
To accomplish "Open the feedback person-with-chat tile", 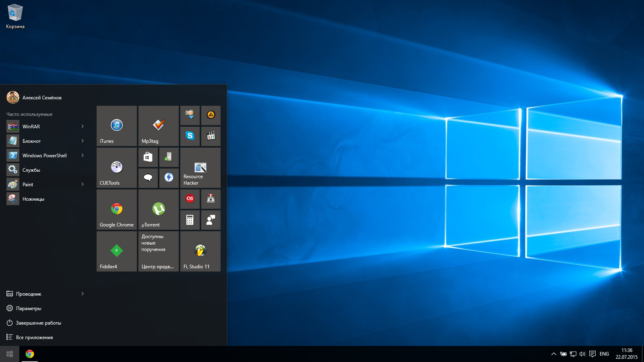I will (x=211, y=220).
